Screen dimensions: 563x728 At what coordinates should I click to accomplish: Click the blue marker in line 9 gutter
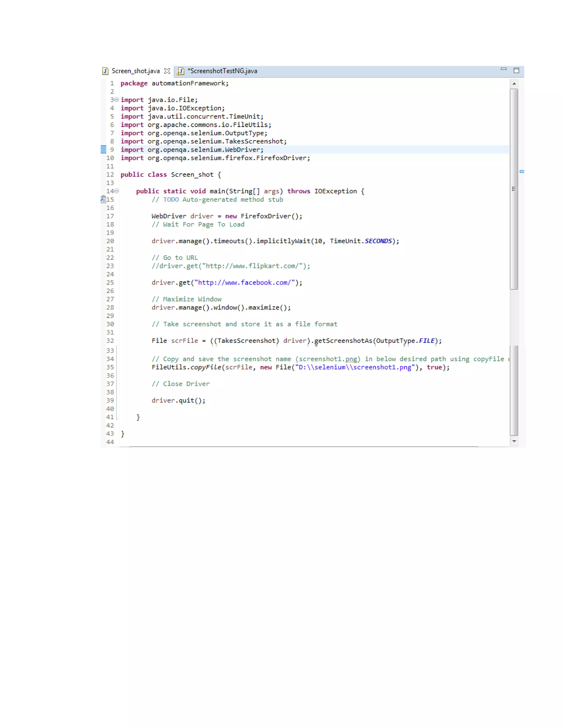[103, 149]
